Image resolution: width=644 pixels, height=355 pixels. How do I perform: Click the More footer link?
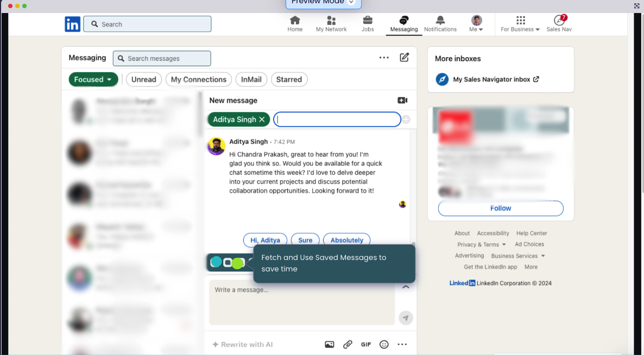coord(531,267)
